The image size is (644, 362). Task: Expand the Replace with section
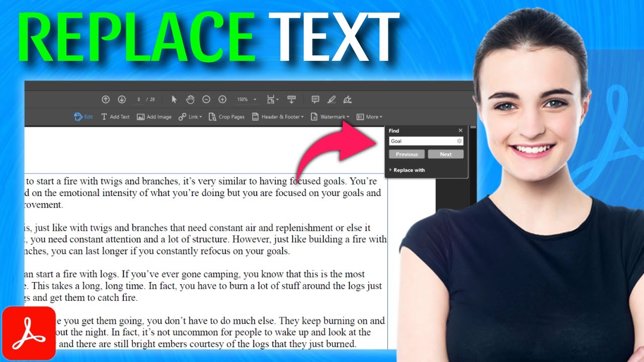tap(407, 170)
